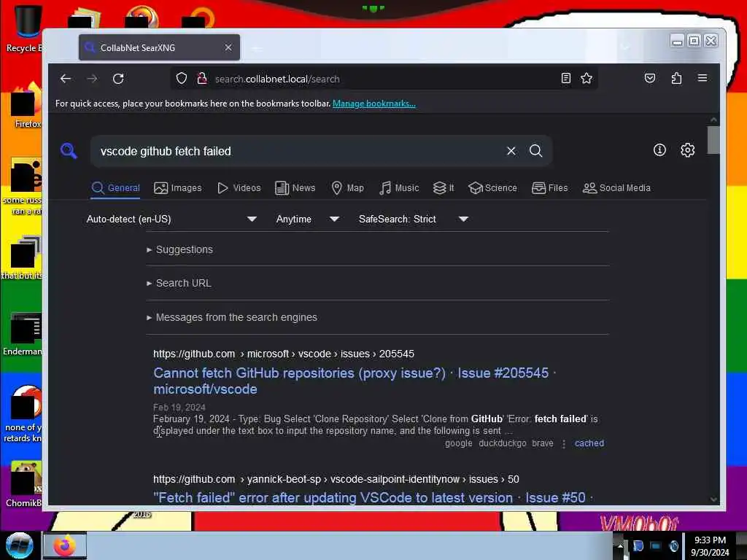The image size is (747, 560).
Task: Switch to the Science category
Action: (492, 188)
